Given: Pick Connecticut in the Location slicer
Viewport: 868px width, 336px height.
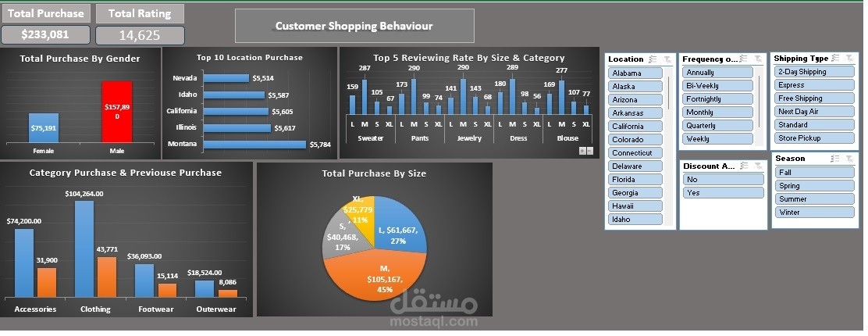Looking at the screenshot, I should coord(635,153).
